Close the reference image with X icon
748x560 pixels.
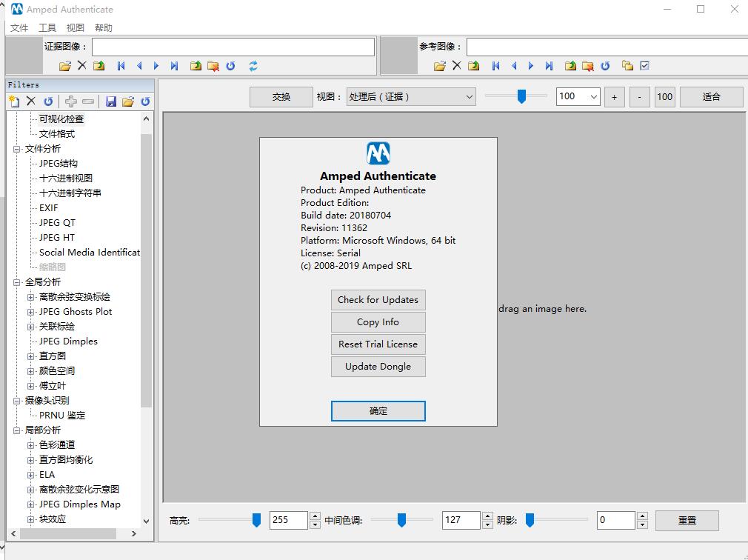456,66
